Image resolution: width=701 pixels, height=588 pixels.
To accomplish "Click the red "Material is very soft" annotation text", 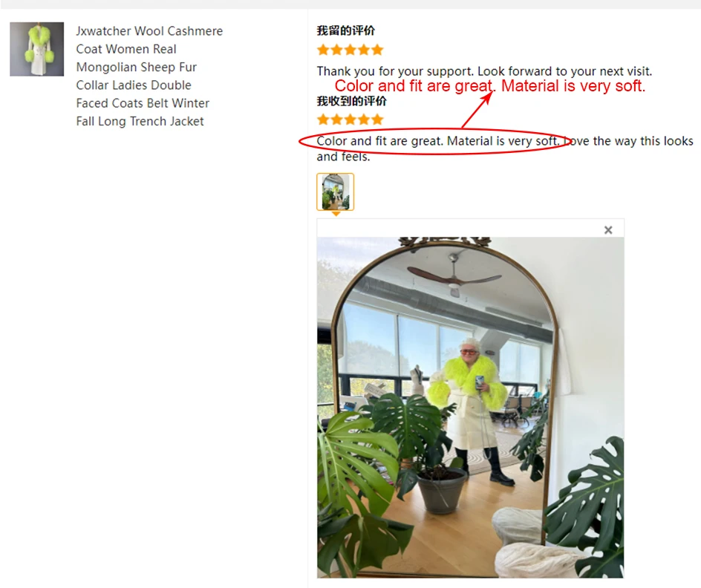I will pyautogui.click(x=573, y=86).
